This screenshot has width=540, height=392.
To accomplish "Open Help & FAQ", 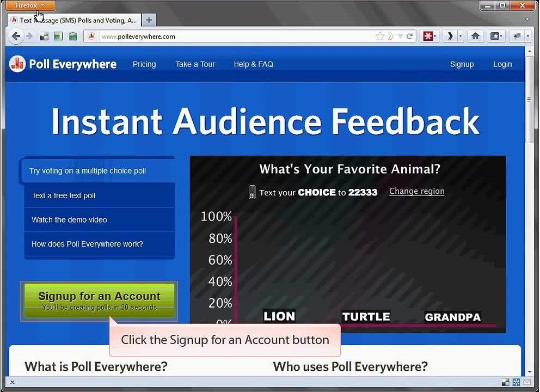I will 254,64.
